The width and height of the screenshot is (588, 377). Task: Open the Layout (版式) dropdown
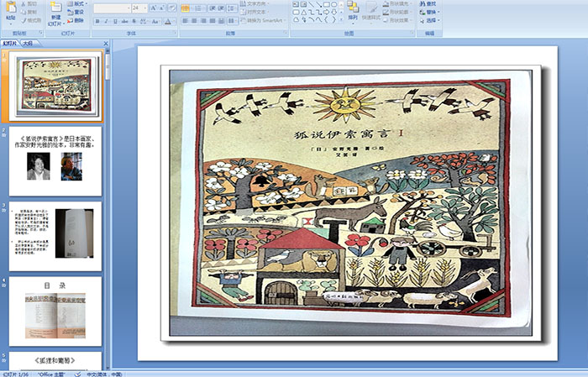[x=77, y=3]
